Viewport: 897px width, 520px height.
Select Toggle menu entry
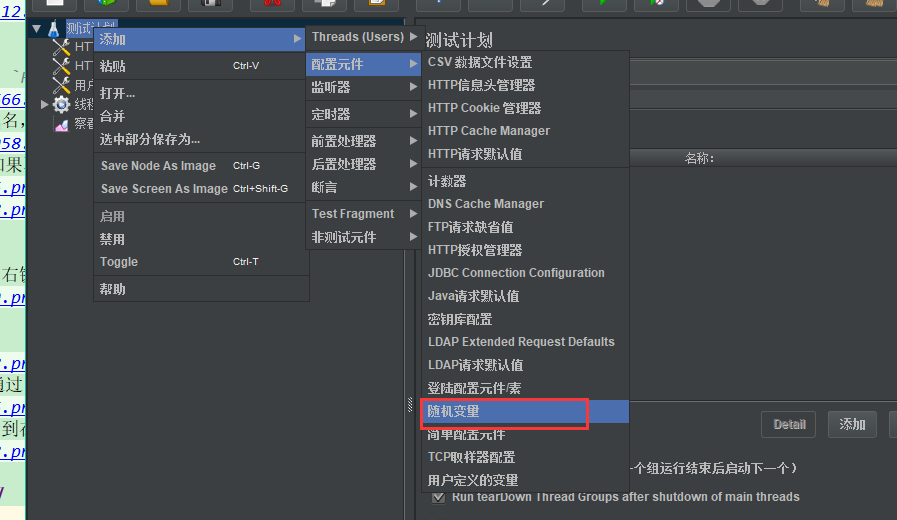[x=200, y=262]
